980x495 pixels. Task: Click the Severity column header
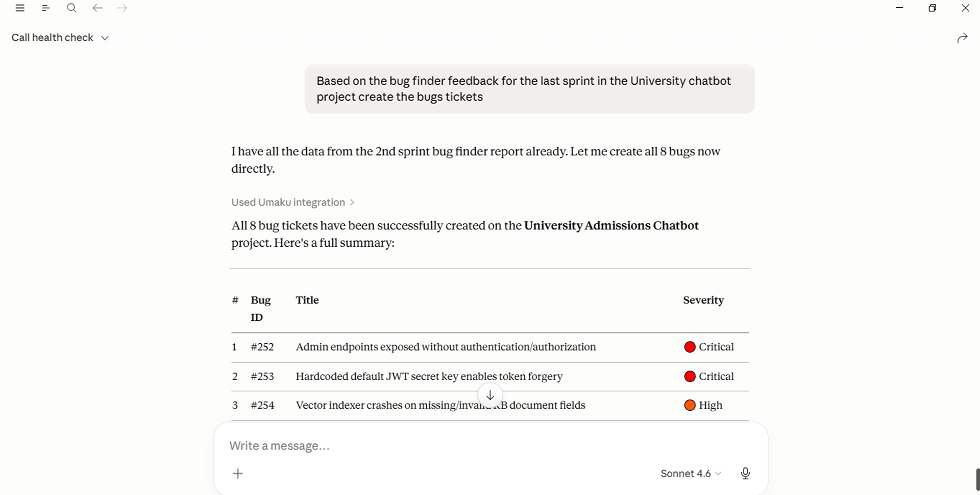coord(703,300)
